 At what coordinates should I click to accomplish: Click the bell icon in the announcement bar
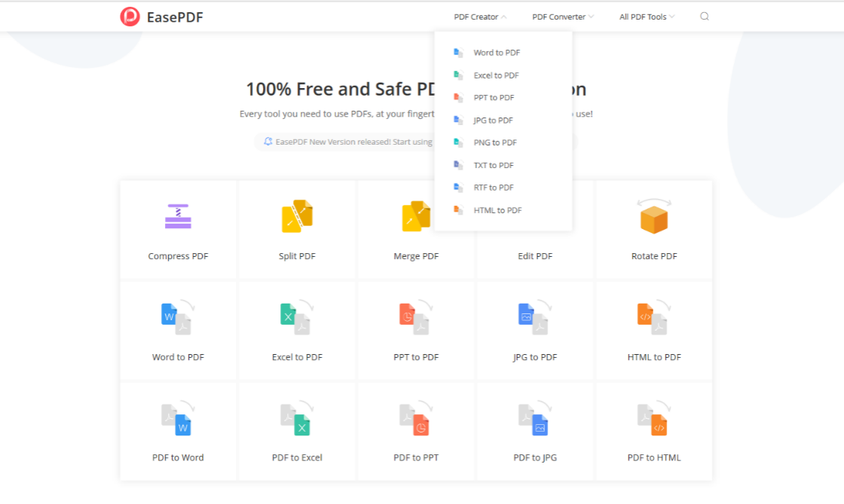268,142
